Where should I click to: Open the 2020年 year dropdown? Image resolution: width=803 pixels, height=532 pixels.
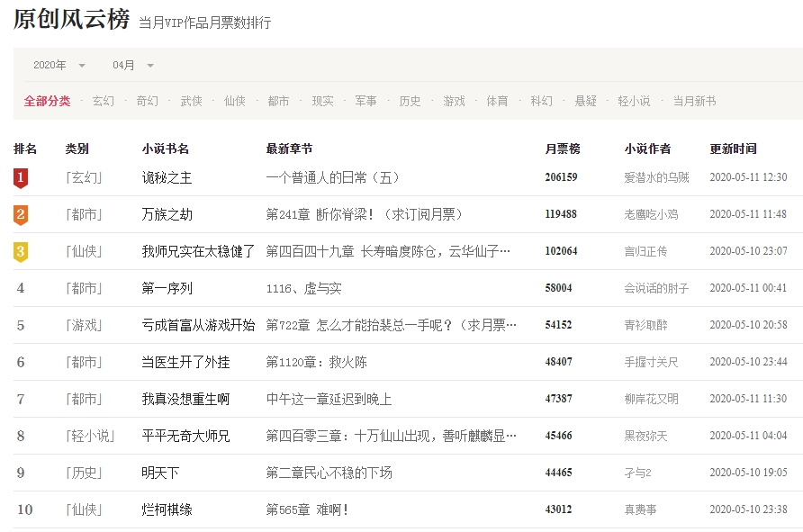click(x=59, y=65)
